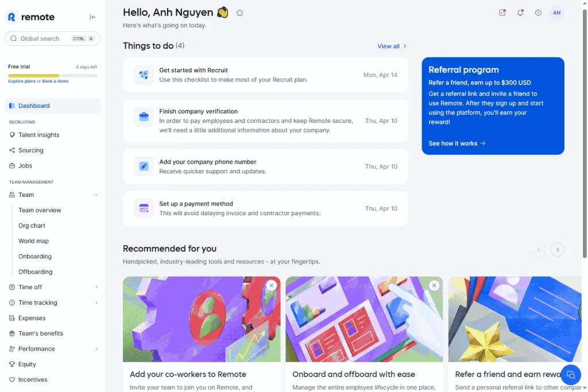Open the chat widget bubble

tap(571, 375)
